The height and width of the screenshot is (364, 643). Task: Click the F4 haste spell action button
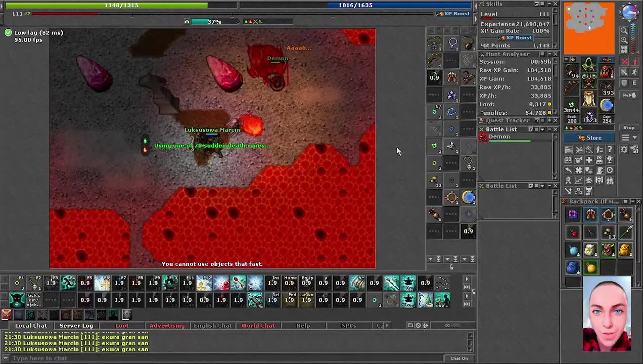point(68,283)
